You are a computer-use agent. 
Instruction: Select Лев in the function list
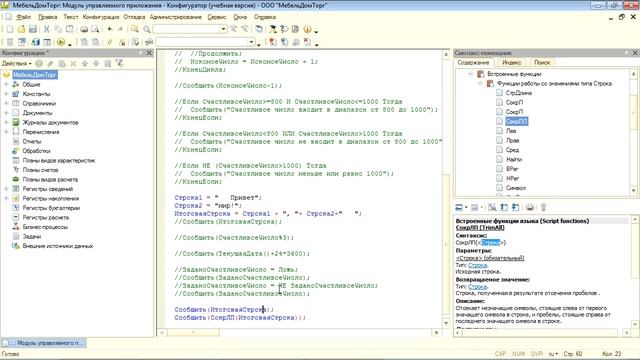pos(511,131)
